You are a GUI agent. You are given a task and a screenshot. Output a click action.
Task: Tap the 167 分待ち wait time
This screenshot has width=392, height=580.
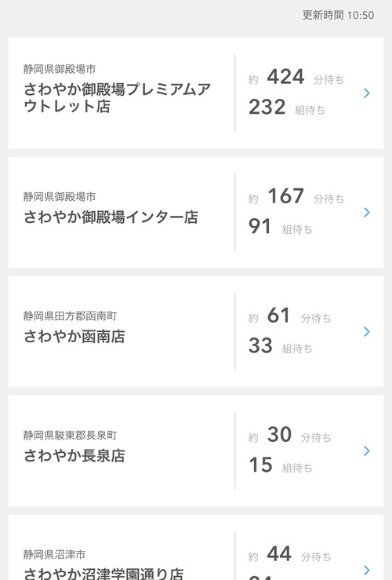pos(296,196)
